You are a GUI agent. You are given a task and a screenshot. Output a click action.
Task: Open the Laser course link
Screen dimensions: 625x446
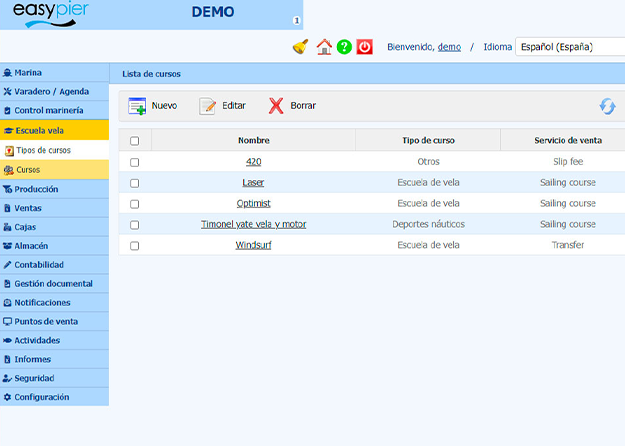click(253, 182)
